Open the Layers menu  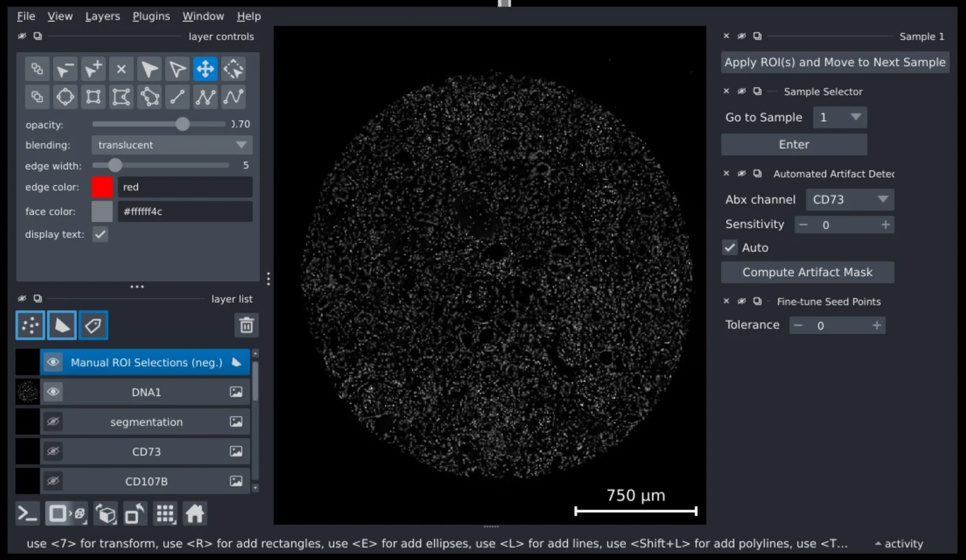(x=102, y=16)
